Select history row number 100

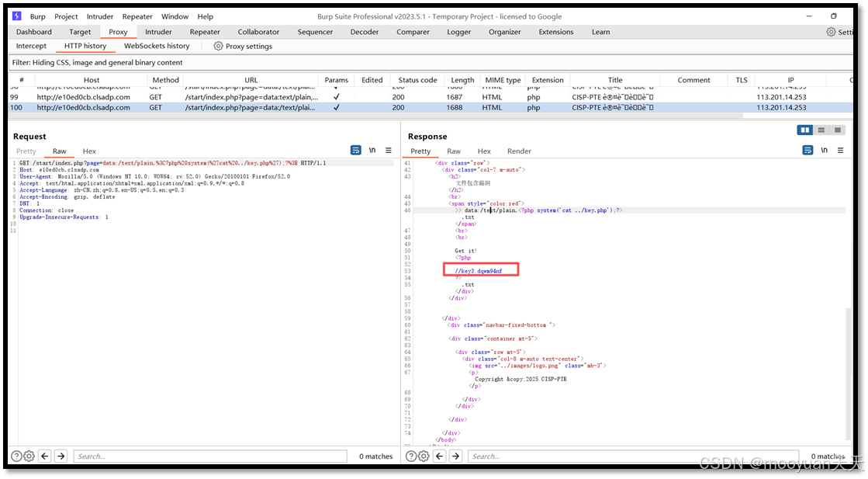pos(431,107)
